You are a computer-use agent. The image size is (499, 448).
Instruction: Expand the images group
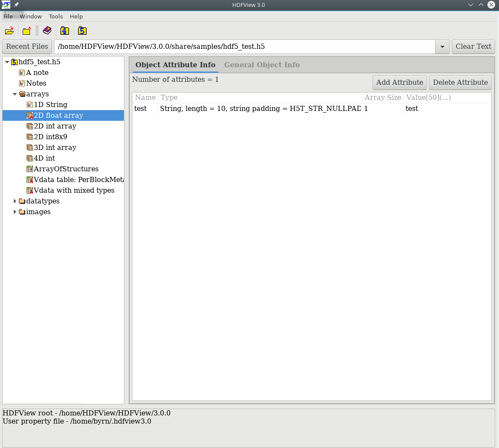[x=15, y=212]
